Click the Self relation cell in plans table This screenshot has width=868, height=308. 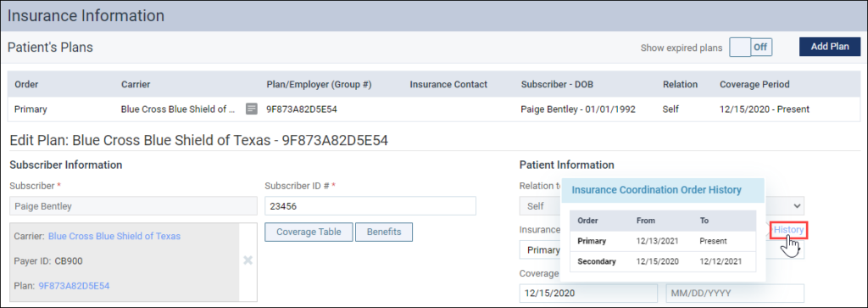click(670, 109)
